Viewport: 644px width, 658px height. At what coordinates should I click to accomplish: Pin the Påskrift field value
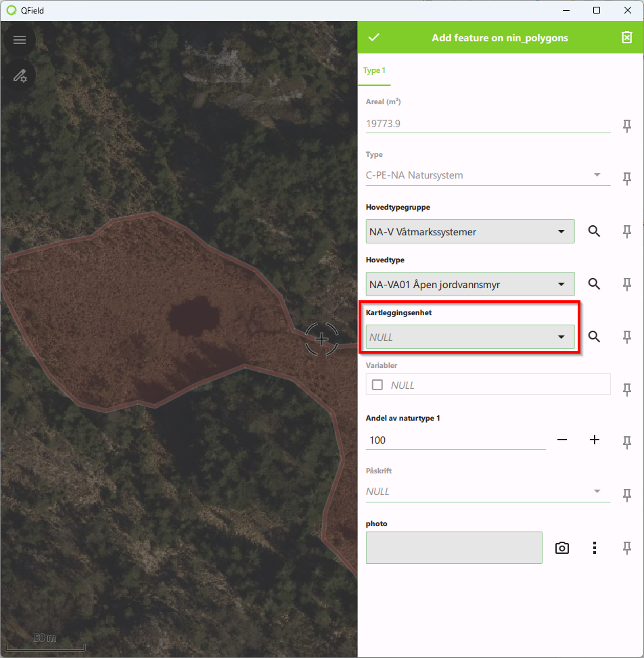click(x=626, y=494)
